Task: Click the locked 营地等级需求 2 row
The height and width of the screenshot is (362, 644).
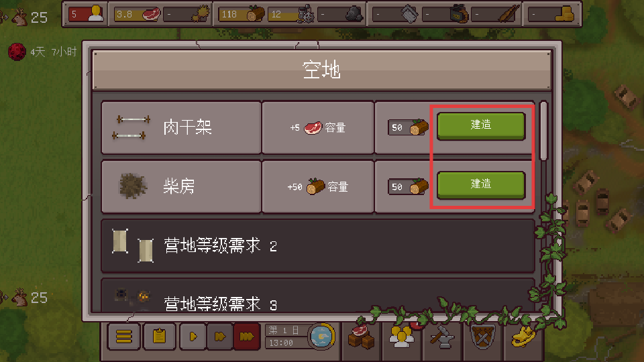Action: [318, 246]
